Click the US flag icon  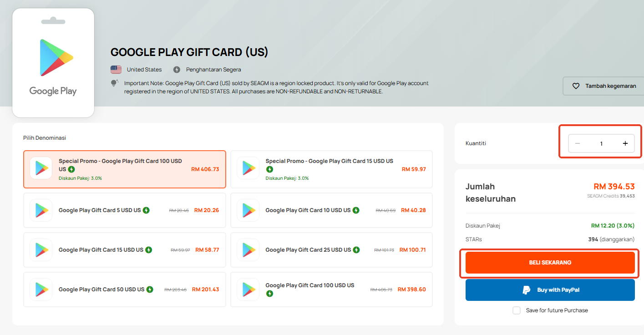click(x=116, y=70)
